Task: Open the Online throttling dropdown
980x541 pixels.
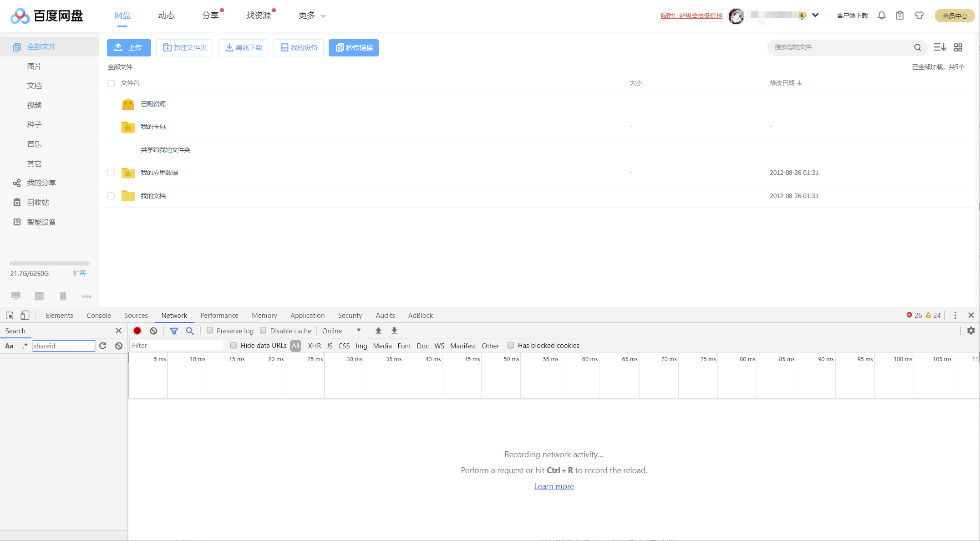Action: pyautogui.click(x=341, y=331)
